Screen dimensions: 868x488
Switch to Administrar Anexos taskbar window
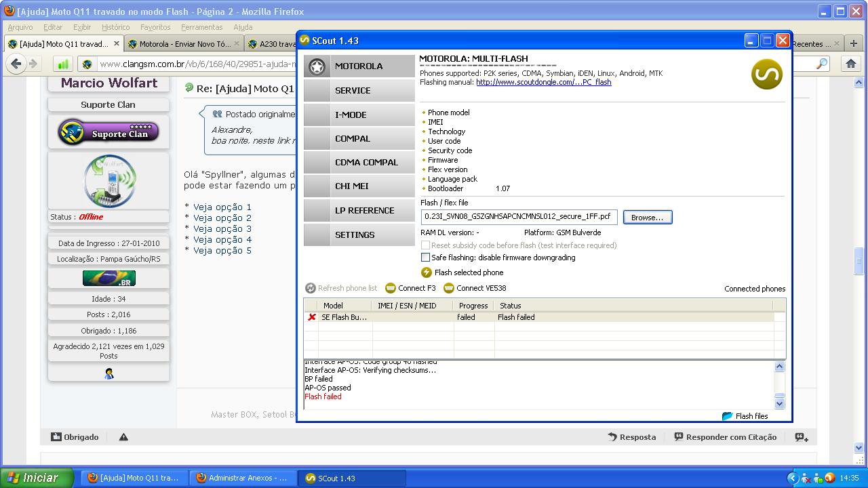243,478
